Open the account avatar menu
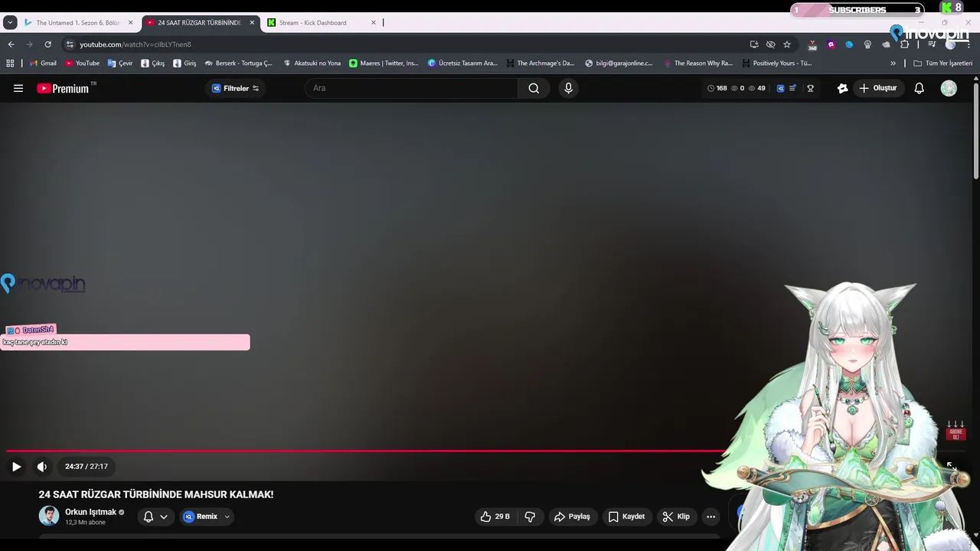 tap(949, 88)
